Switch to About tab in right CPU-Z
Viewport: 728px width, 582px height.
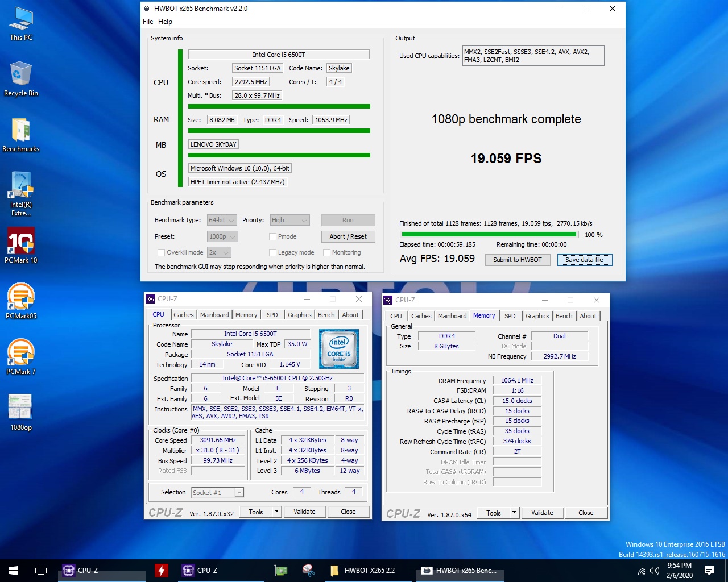(x=588, y=316)
